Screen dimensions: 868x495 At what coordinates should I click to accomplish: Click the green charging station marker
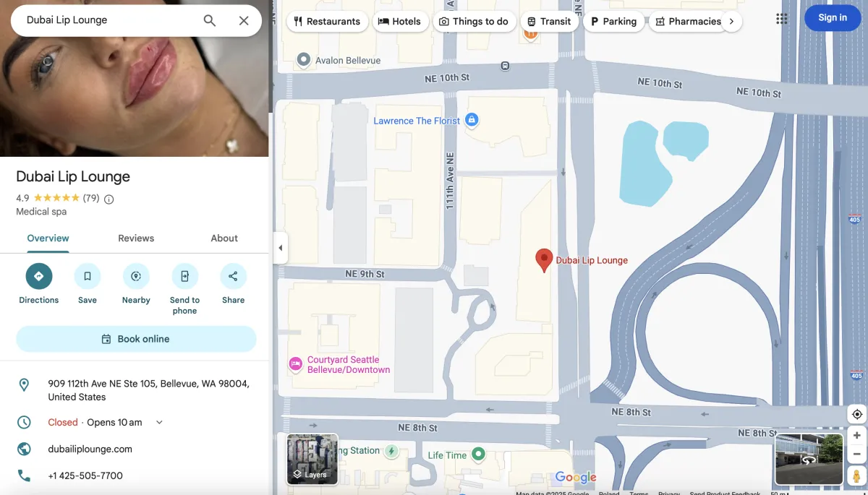[391, 452]
